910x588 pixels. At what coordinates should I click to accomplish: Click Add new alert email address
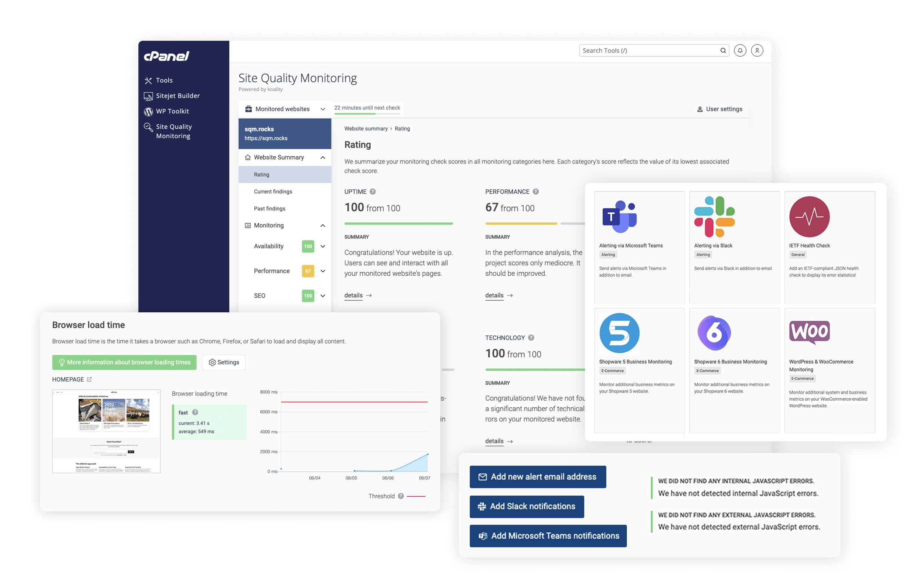pyautogui.click(x=538, y=477)
